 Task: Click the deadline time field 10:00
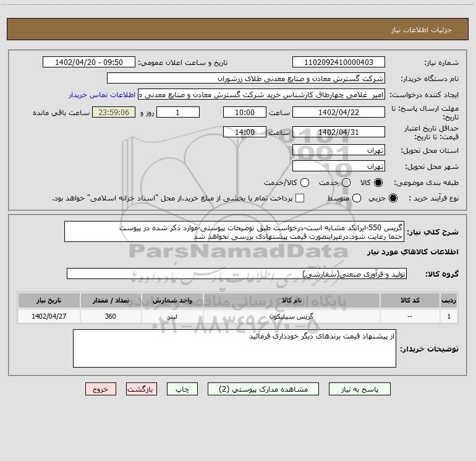point(245,112)
